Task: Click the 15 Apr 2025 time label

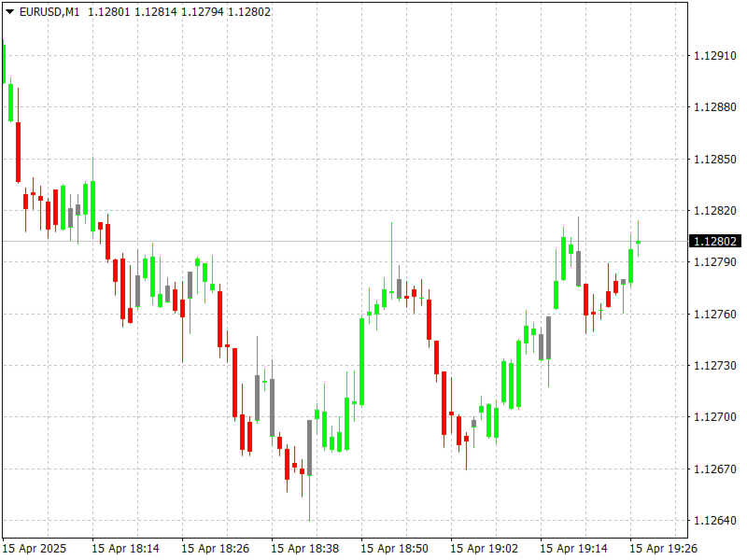Action: coord(35,549)
